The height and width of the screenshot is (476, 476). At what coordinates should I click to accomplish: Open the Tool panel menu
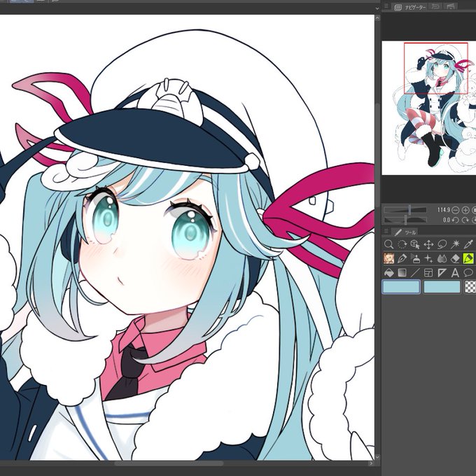click(386, 231)
